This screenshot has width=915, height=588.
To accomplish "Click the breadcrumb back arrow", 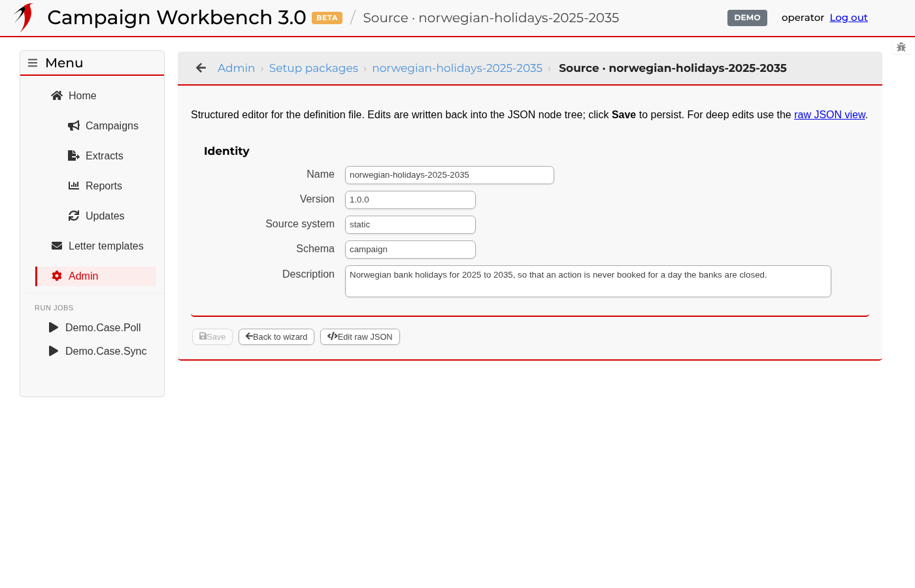I will click(201, 68).
